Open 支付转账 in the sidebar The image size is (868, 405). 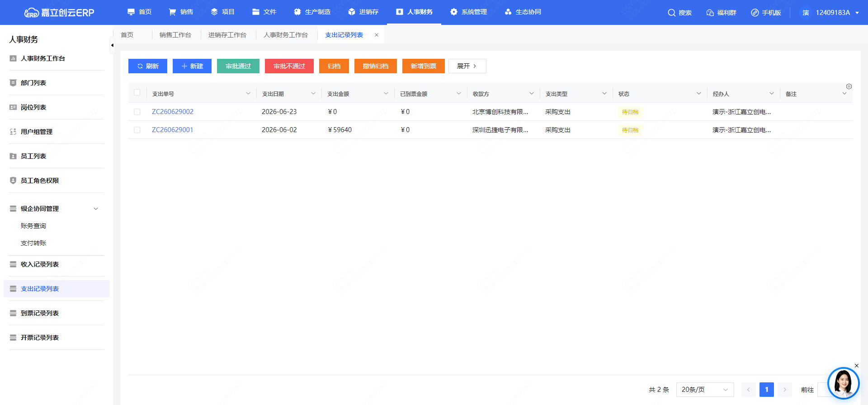coord(33,243)
